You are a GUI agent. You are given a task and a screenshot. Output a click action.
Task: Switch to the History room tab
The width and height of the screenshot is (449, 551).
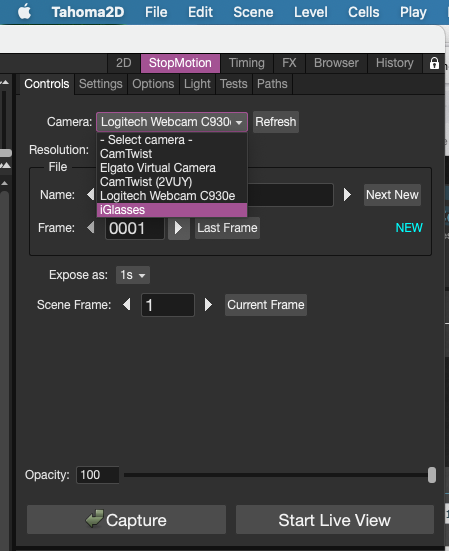point(395,63)
